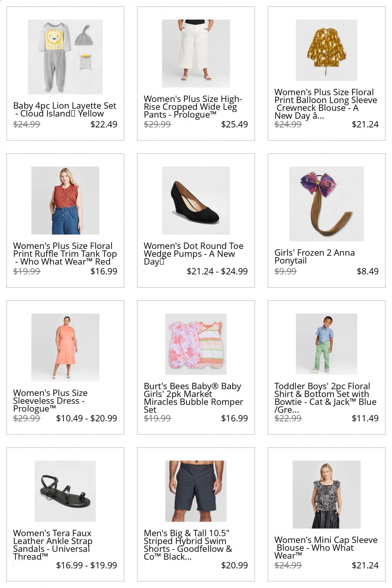
Task: Open Baby 4pc Lion Layette Set title
Action: click(65, 109)
